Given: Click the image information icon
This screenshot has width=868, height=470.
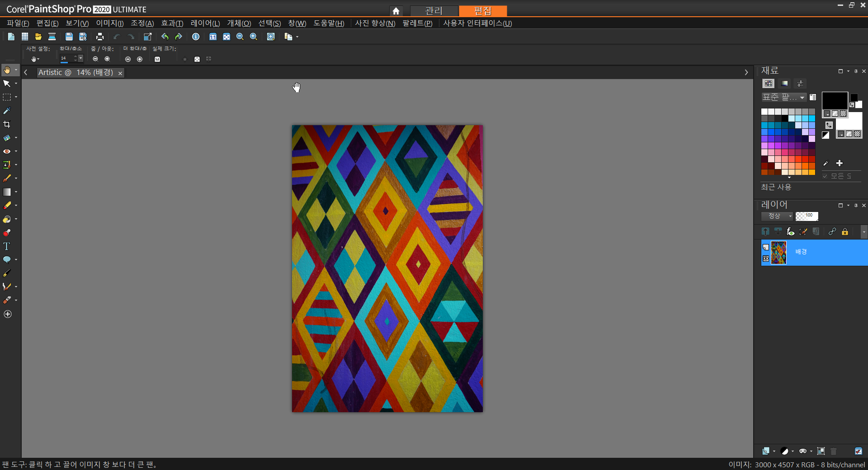Looking at the screenshot, I should click(196, 37).
